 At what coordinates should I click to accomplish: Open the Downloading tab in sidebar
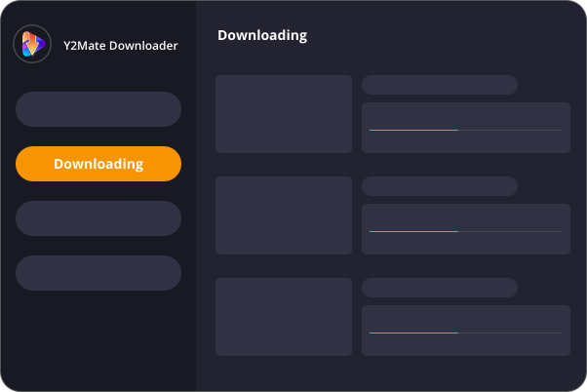pos(98,164)
